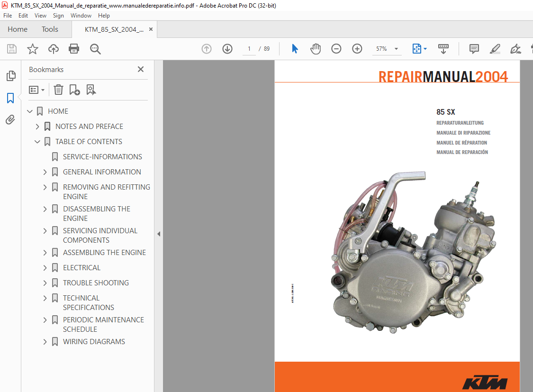Toggle Bookmarks side panel icon
The width and height of the screenshot is (533, 392).
pos(10,98)
